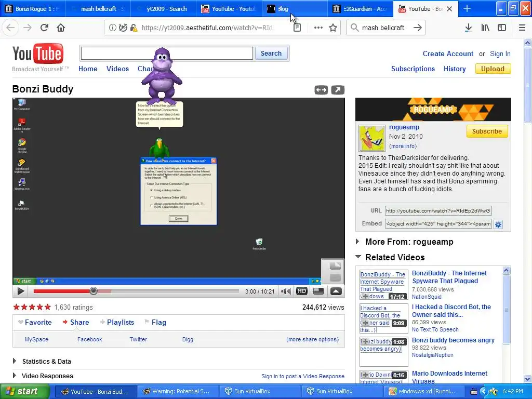The width and height of the screenshot is (532, 399).
Task: Play the Bonzi Buddy video
Action: [21, 291]
